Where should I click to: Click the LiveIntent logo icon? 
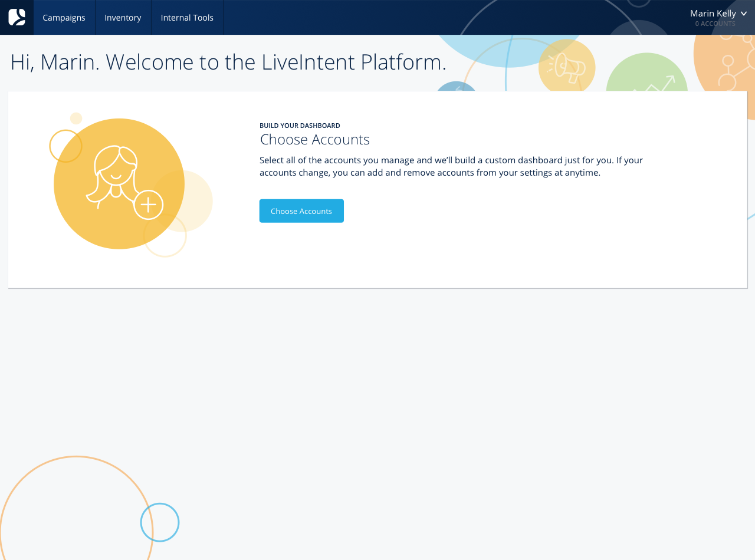pyautogui.click(x=17, y=17)
